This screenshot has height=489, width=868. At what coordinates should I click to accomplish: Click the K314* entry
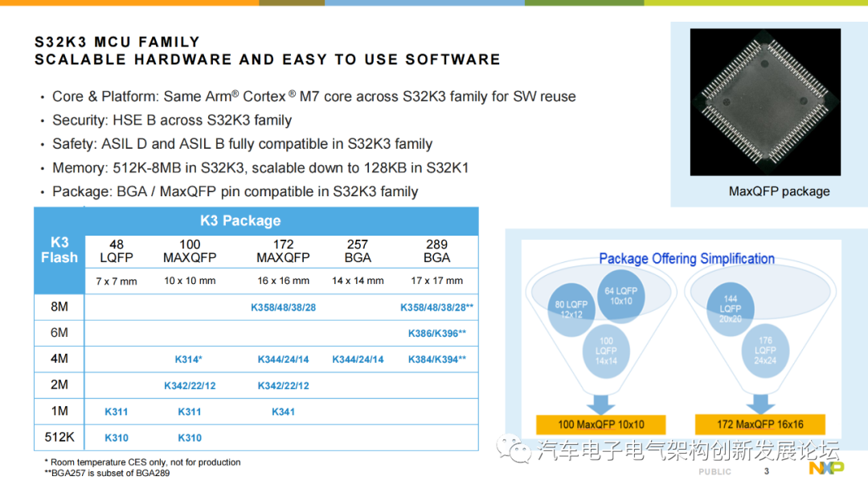(x=188, y=360)
